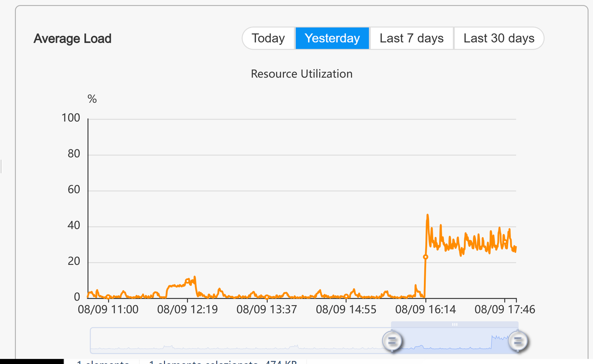Screen dimensions: 593x364
Task: Click the data point marker at 08/09 16:14
Action: (425, 257)
